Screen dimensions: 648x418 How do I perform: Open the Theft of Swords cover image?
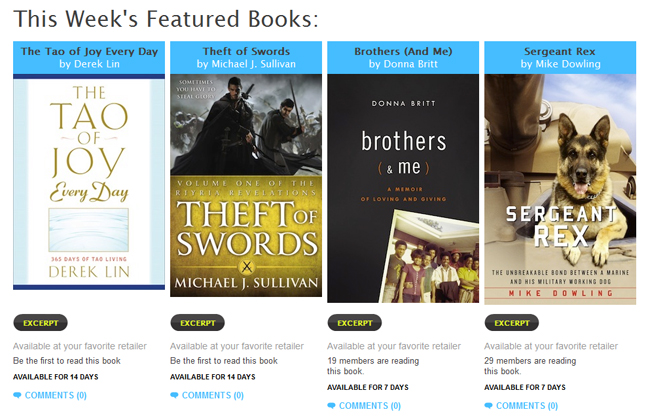point(246,186)
